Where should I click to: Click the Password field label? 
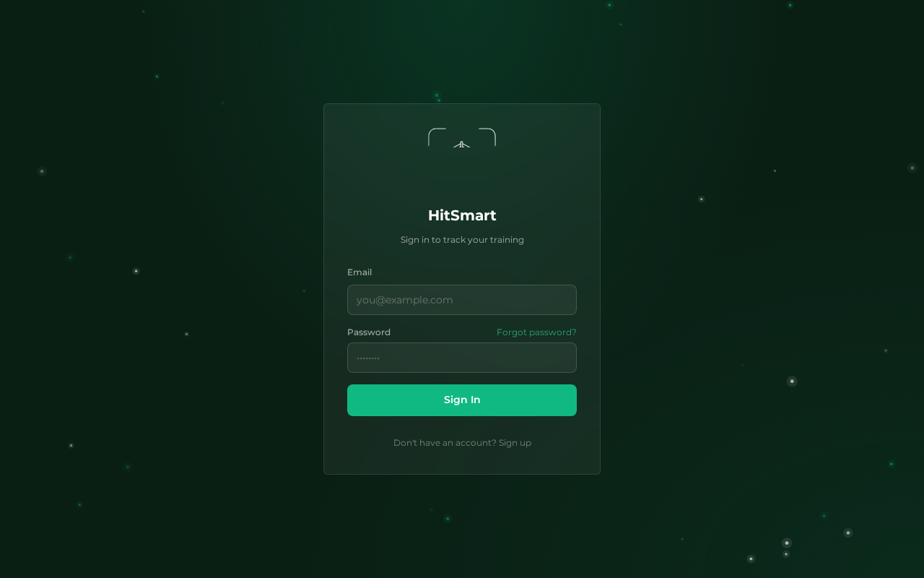(x=369, y=332)
